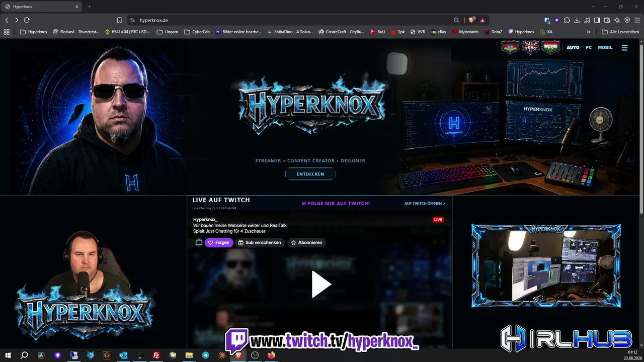644x362 pixels.
Task: Open the Myinstants bookmark
Action: 465,32
